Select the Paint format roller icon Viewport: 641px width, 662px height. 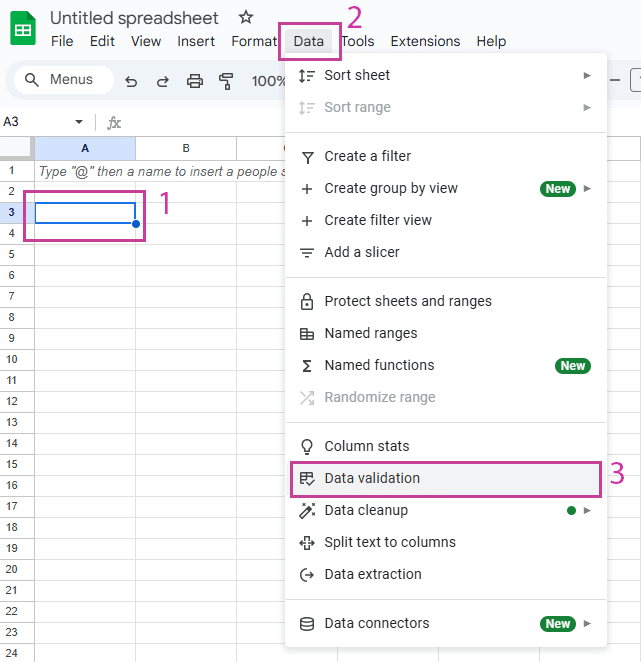coord(226,81)
